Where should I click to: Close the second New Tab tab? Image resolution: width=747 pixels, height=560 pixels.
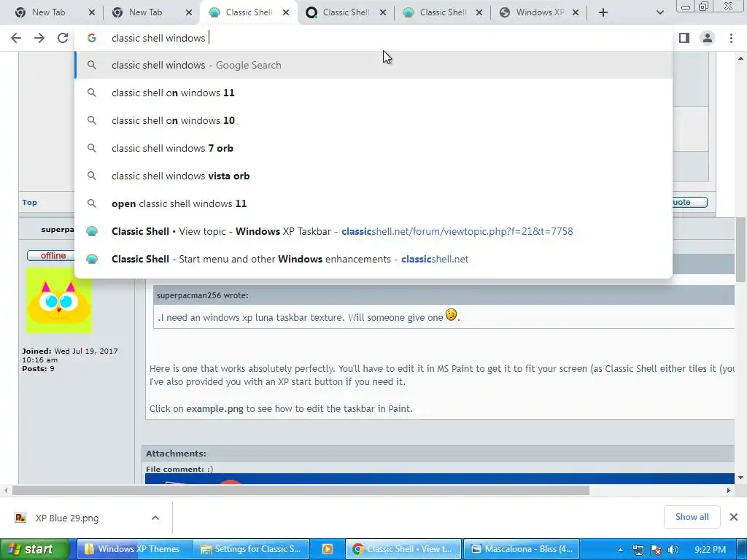[189, 12]
